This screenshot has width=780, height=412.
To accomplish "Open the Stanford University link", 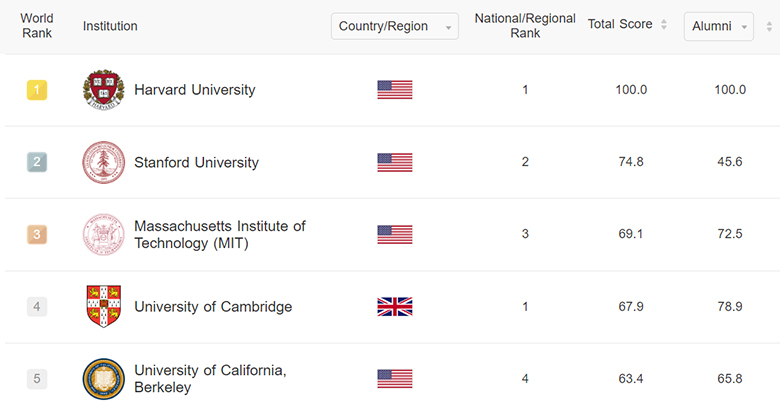I will pos(196,162).
